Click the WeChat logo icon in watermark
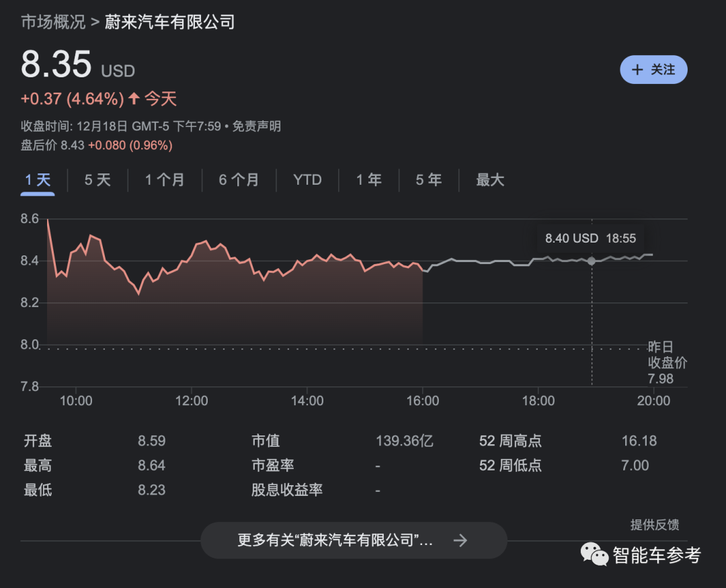The image size is (726, 588). tap(595, 554)
